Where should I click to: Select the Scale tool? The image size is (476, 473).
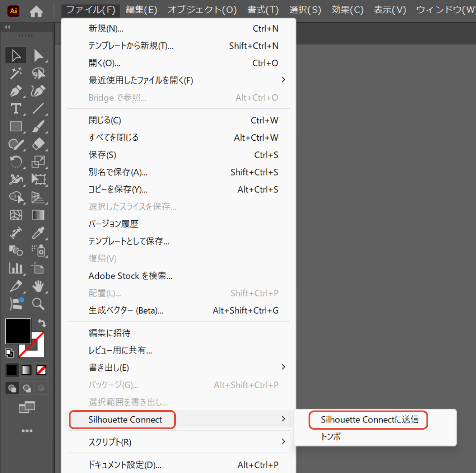pos(38,162)
